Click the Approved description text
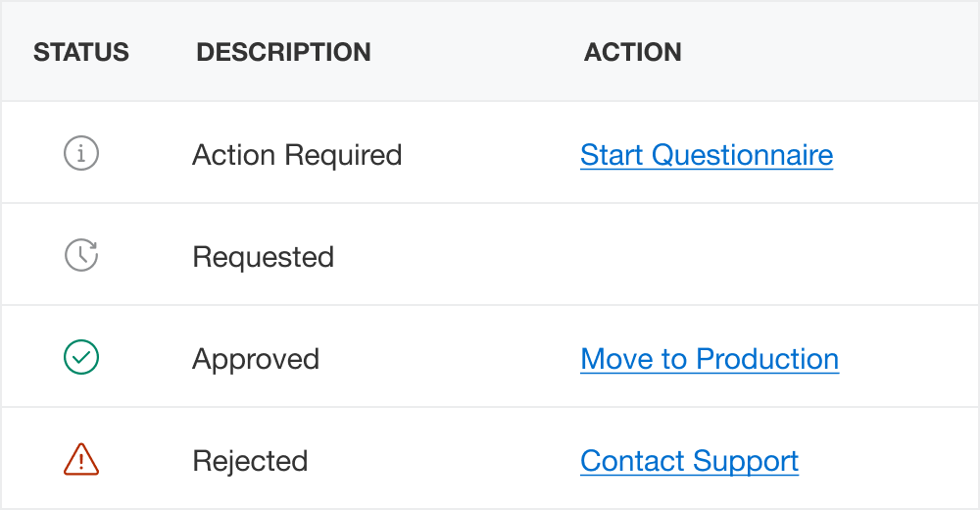The image size is (980, 510). coord(256,359)
